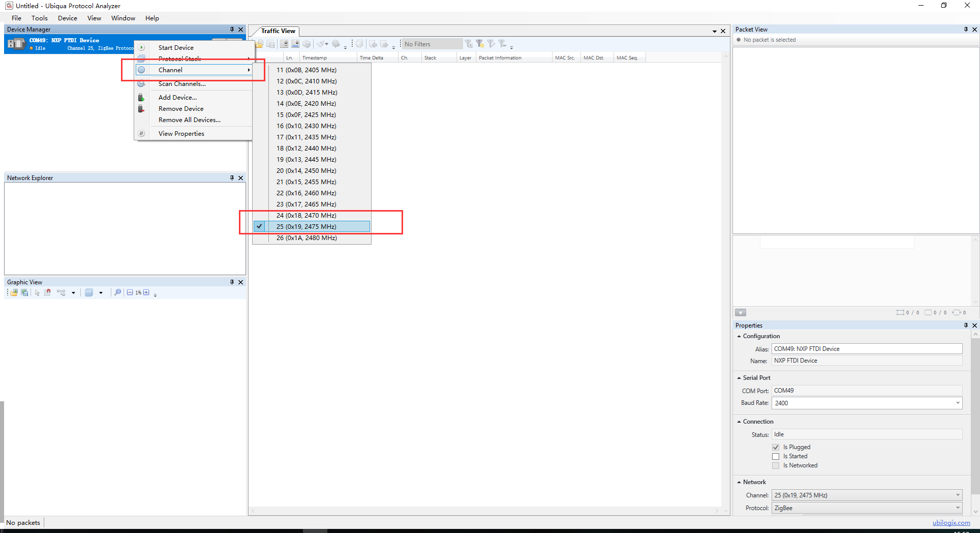Click the magnet snap icon in Graphic View

coord(47,292)
